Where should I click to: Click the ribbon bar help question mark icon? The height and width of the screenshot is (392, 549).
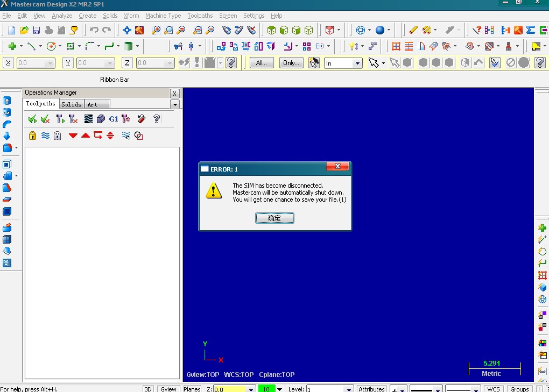coord(231,63)
